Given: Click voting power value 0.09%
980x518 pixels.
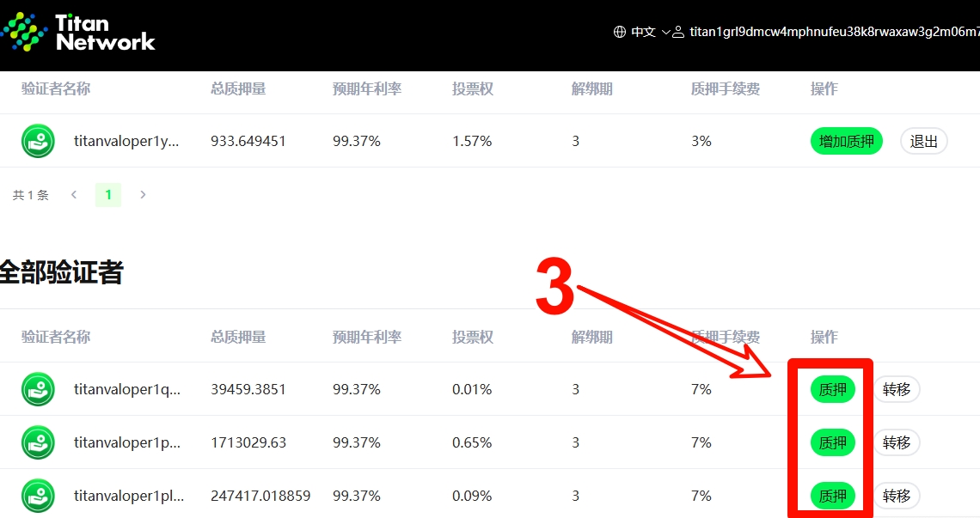Looking at the screenshot, I should tap(472, 496).
